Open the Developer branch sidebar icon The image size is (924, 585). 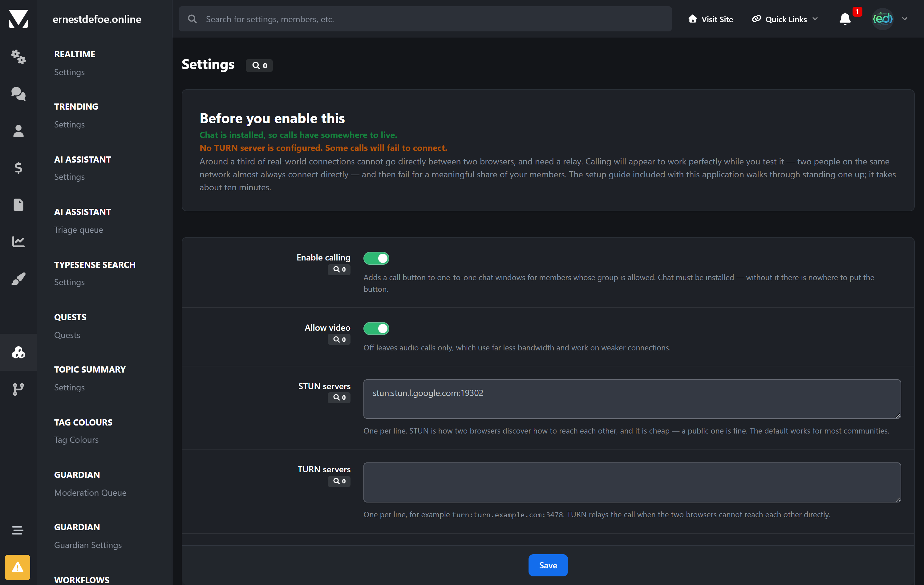(18, 389)
